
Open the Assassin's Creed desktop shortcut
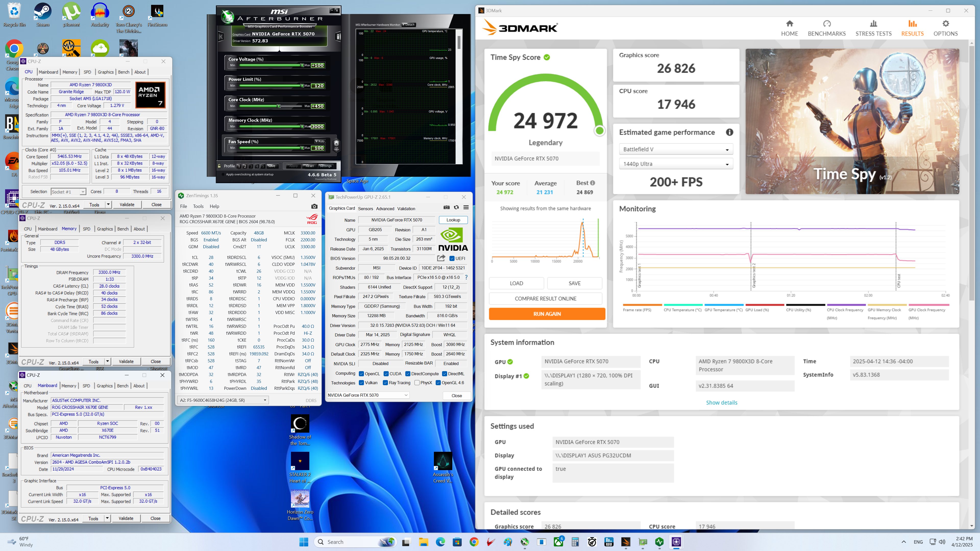(443, 467)
